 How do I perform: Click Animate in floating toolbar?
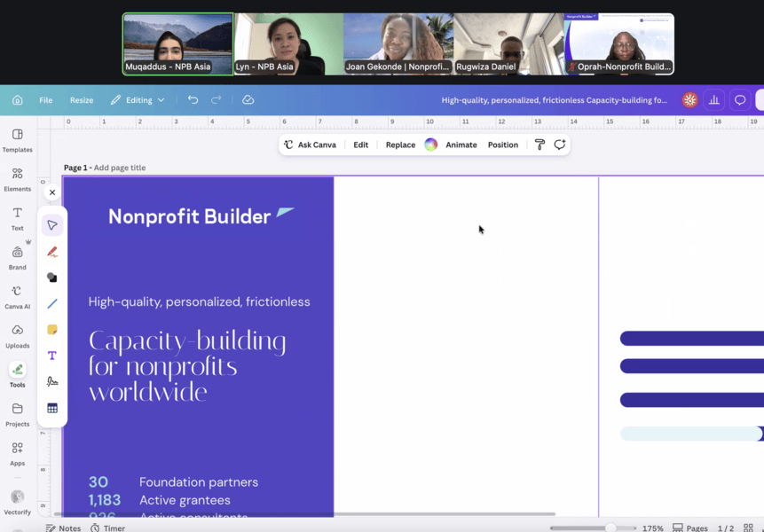pos(461,145)
